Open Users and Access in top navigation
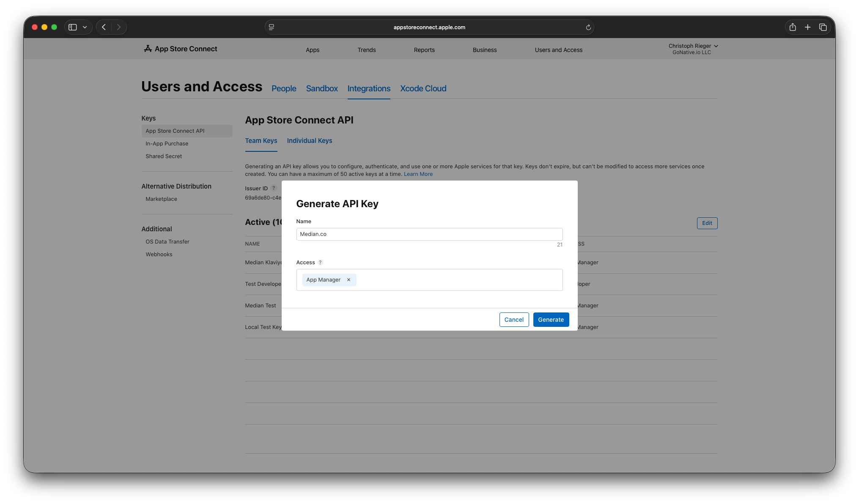Image resolution: width=859 pixels, height=504 pixels. (559, 50)
